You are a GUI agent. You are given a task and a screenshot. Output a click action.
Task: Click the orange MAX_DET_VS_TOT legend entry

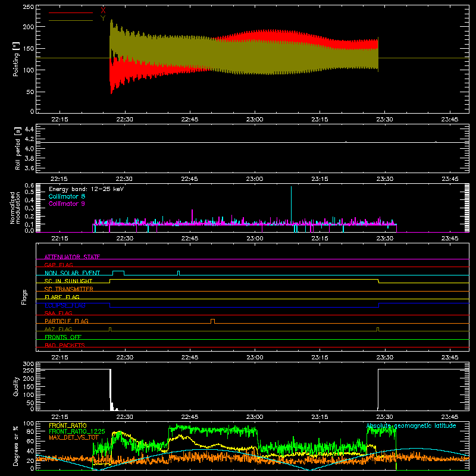tap(74, 437)
